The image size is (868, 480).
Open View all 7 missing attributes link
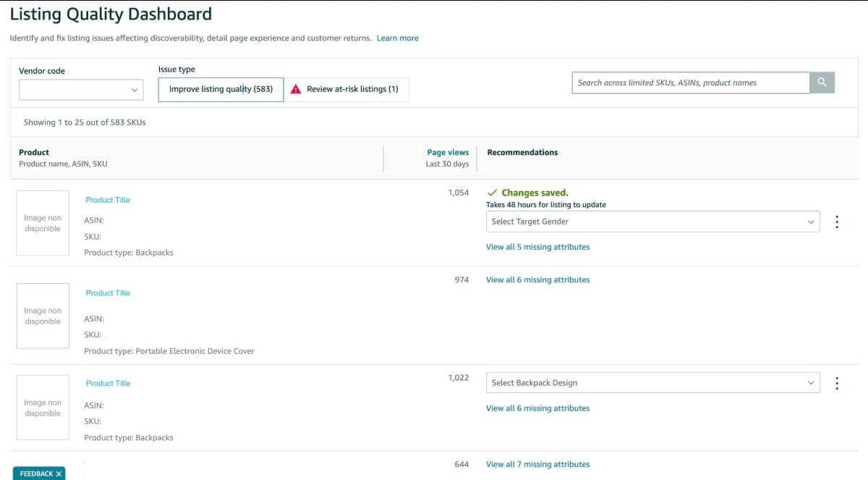point(537,464)
